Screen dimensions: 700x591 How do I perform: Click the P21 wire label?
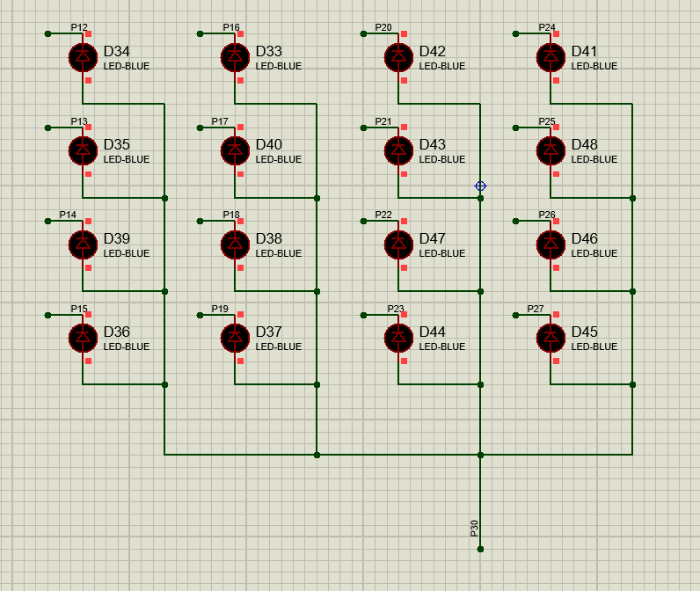coord(383,121)
